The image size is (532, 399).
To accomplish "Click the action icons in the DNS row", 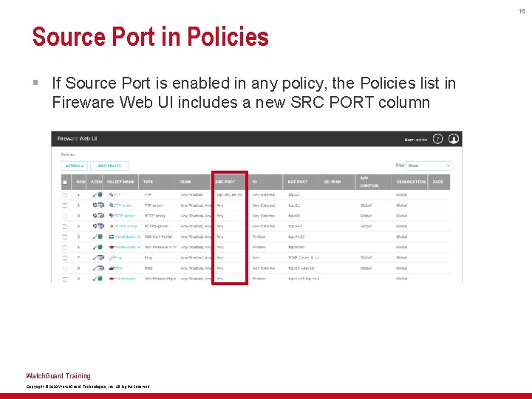I will (x=98, y=268).
